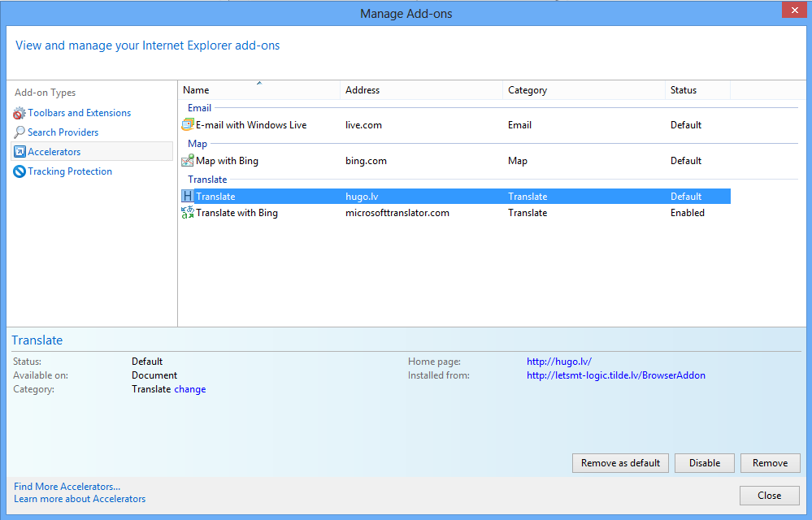This screenshot has height=520, width=812.
Task: Click the microsofttranslator.com address cell
Action: pos(397,212)
